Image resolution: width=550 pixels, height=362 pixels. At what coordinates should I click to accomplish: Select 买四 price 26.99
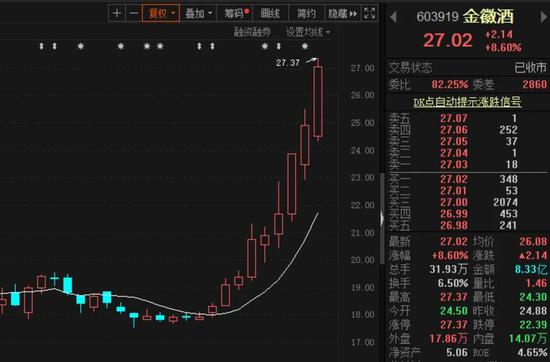454,214
